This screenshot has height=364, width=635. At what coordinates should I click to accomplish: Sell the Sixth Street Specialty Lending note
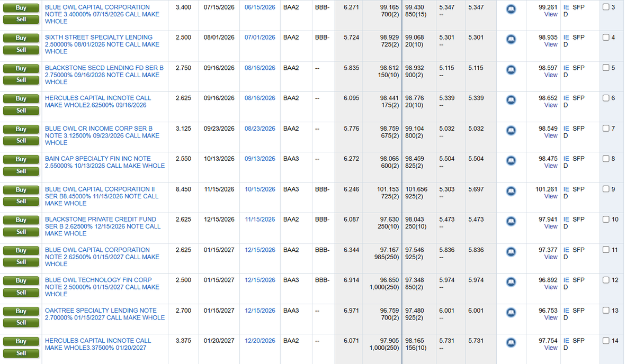[x=21, y=50]
